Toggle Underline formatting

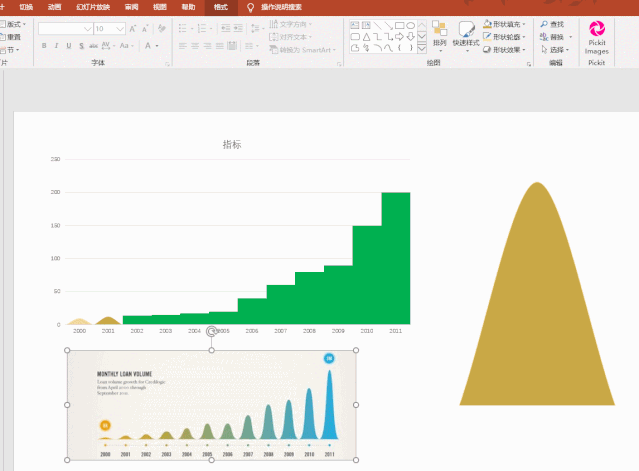(x=69, y=46)
